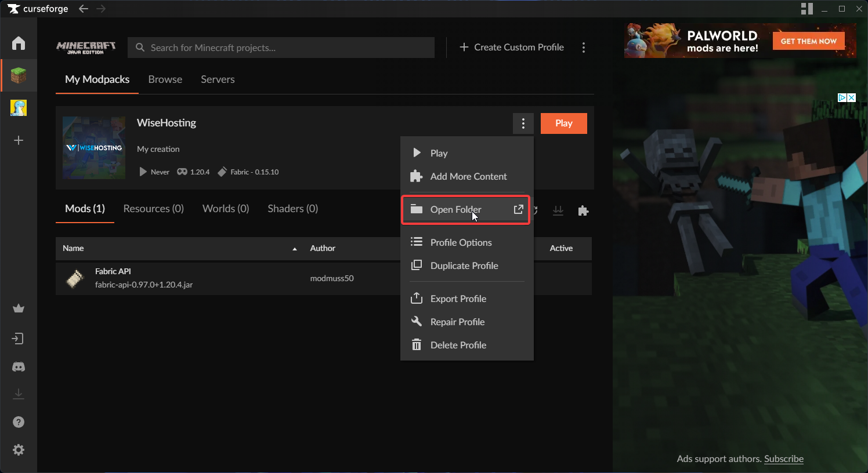Go to the Home sidebar icon
Viewport: 868px width, 473px height.
click(19, 43)
